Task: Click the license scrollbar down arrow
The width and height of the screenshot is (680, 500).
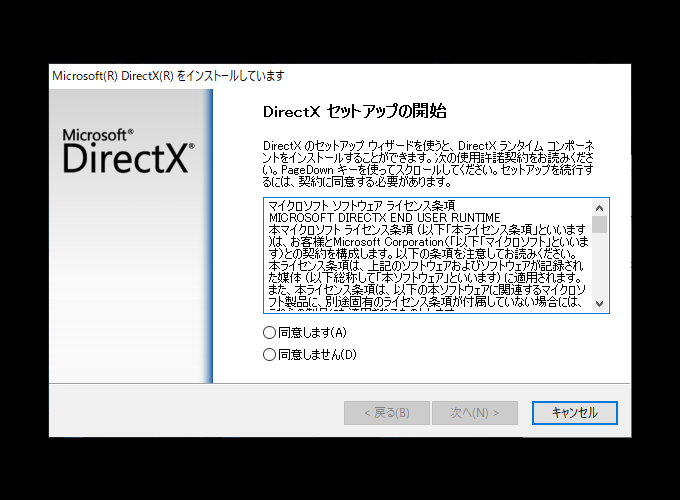Action: [600, 304]
